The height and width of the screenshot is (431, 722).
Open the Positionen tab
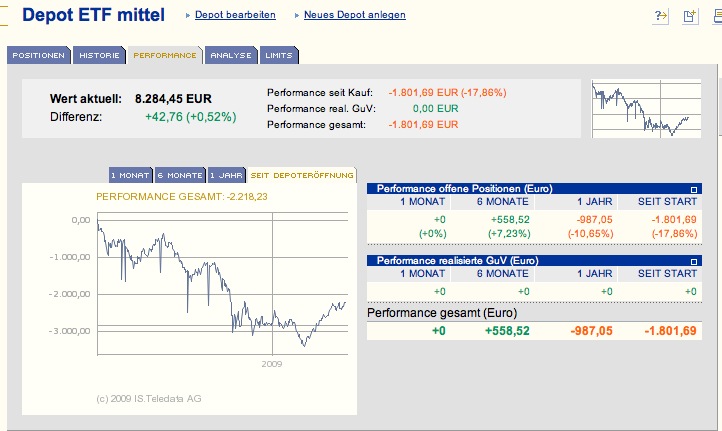click(x=39, y=55)
